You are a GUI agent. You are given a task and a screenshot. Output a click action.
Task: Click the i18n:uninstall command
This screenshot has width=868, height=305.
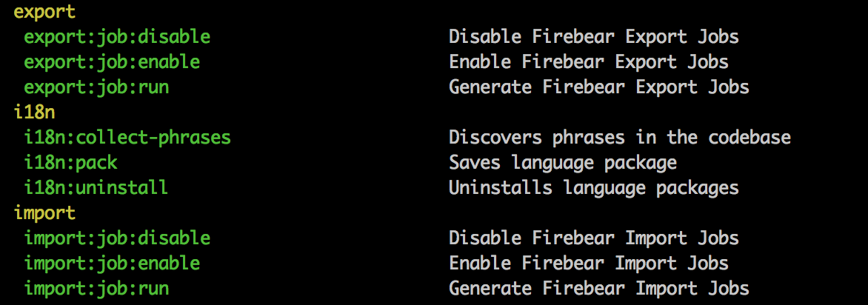[x=96, y=187]
